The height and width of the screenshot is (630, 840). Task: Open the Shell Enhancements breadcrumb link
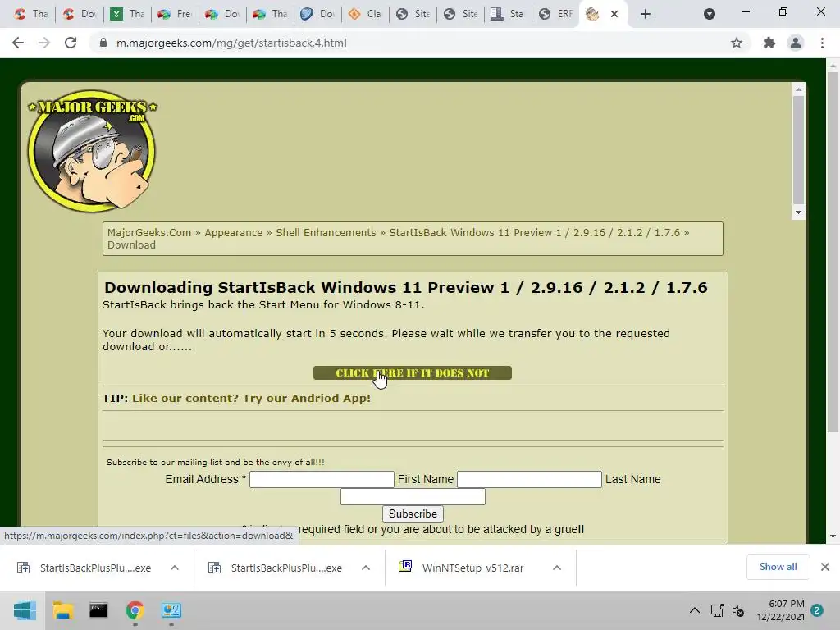tap(326, 232)
